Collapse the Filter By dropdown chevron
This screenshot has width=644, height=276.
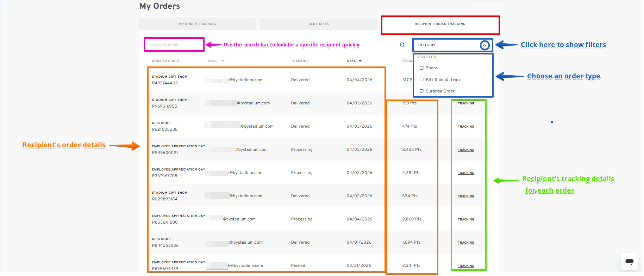484,45
